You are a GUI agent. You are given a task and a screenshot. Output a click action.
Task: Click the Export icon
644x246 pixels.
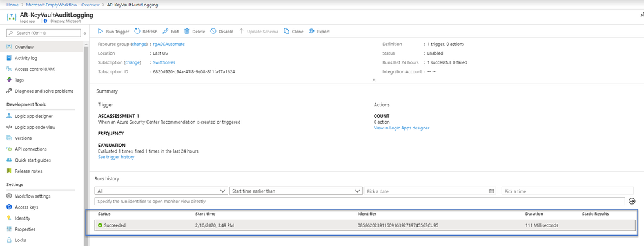311,32
